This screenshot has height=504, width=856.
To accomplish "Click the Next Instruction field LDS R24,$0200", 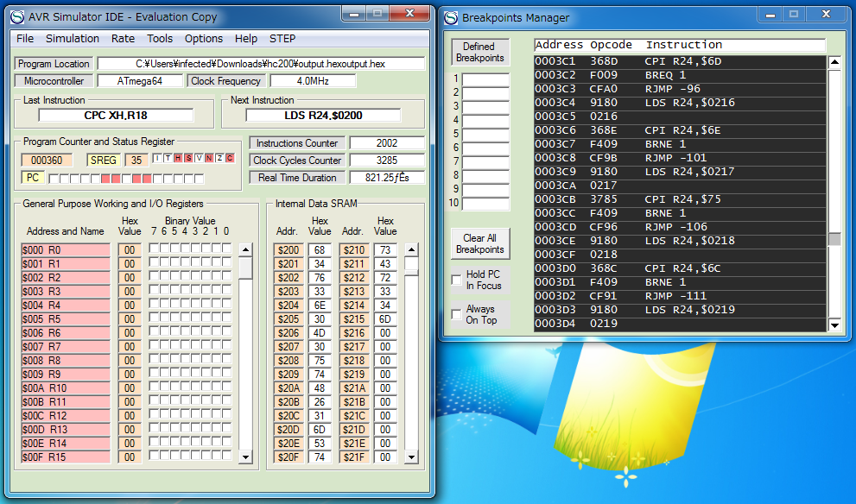I will click(323, 116).
